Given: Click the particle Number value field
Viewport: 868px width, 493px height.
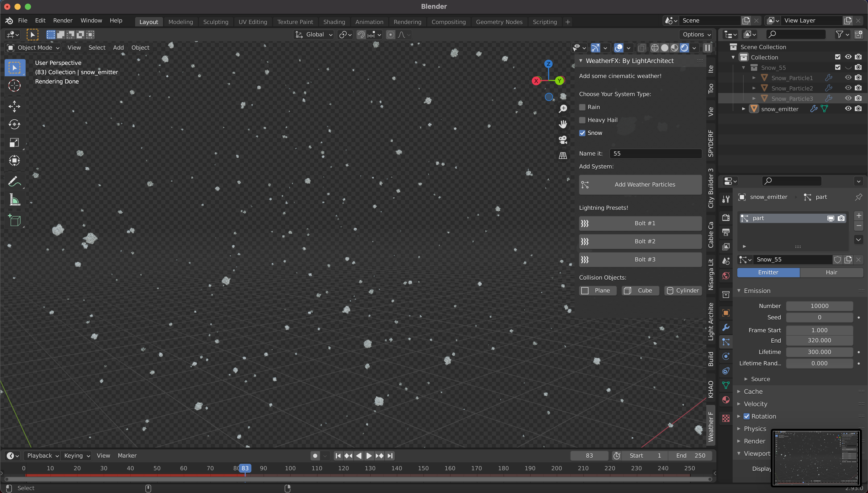Looking at the screenshot, I should point(819,306).
